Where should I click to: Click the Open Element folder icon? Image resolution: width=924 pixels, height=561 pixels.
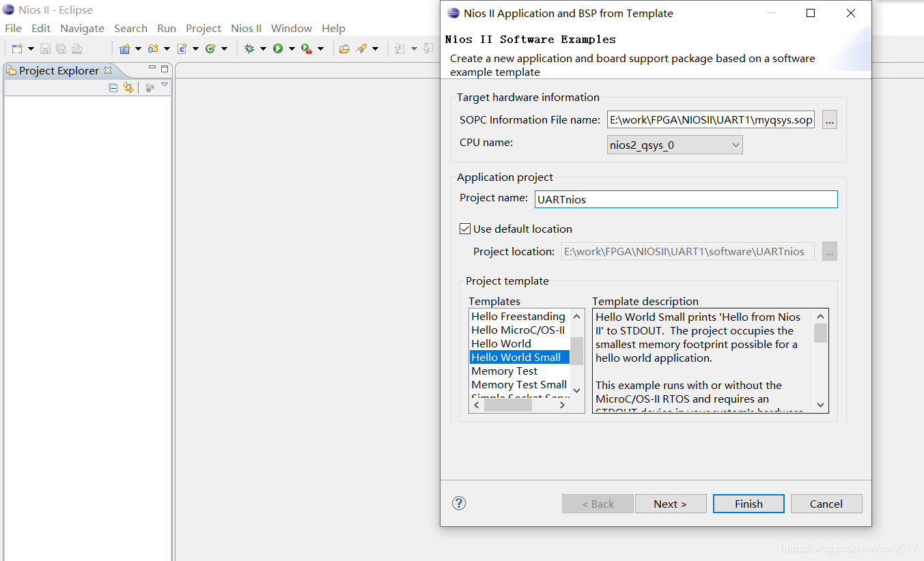coord(344,48)
